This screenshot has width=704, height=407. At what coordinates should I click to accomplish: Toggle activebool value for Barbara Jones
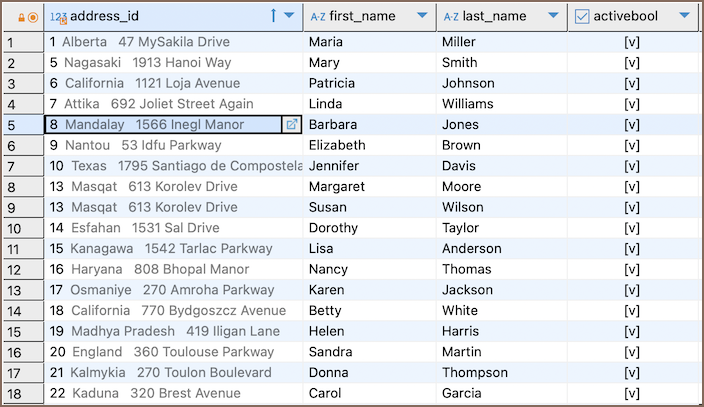pos(631,125)
